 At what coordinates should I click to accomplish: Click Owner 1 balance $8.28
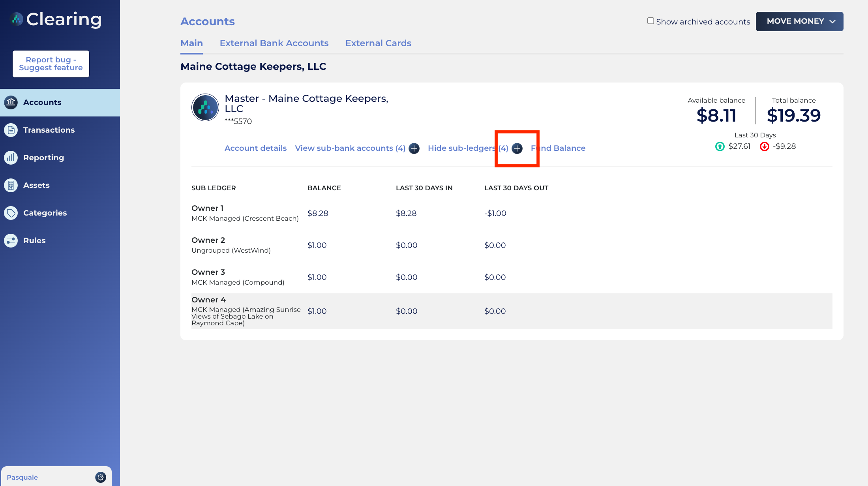point(318,214)
